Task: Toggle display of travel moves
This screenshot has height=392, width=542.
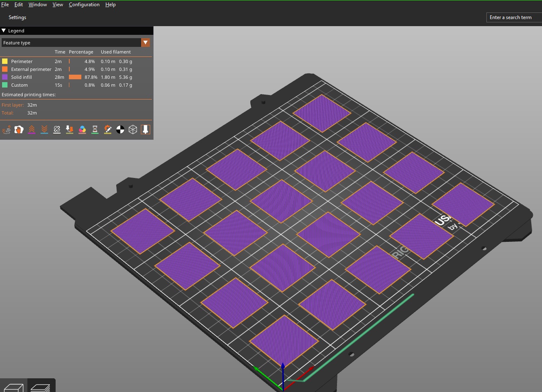Action: coord(6,129)
